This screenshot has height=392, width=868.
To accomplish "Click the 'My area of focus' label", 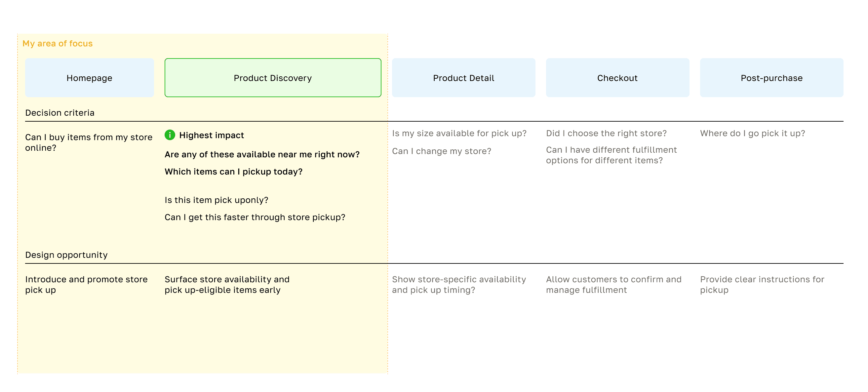I will (58, 44).
